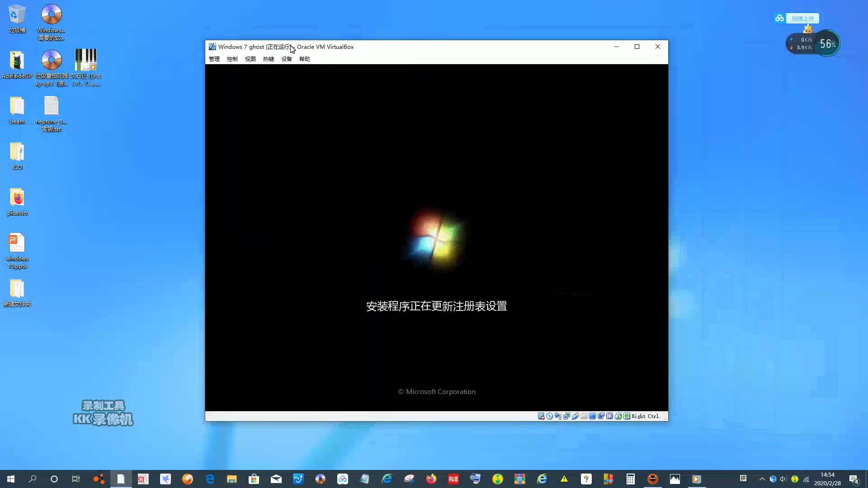868x488 pixels.
Task: Select the neptune_5 密钥.txt file
Action: [51, 114]
